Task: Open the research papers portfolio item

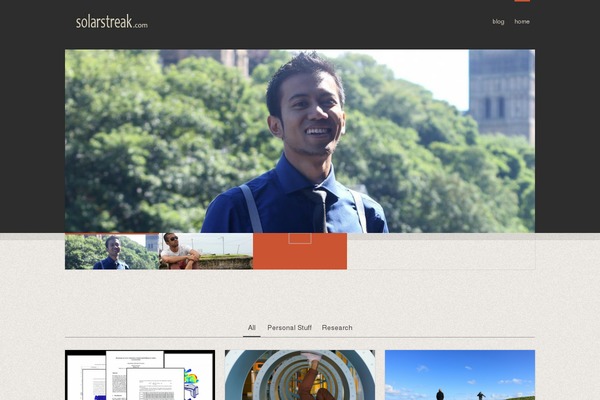Action: [x=140, y=375]
